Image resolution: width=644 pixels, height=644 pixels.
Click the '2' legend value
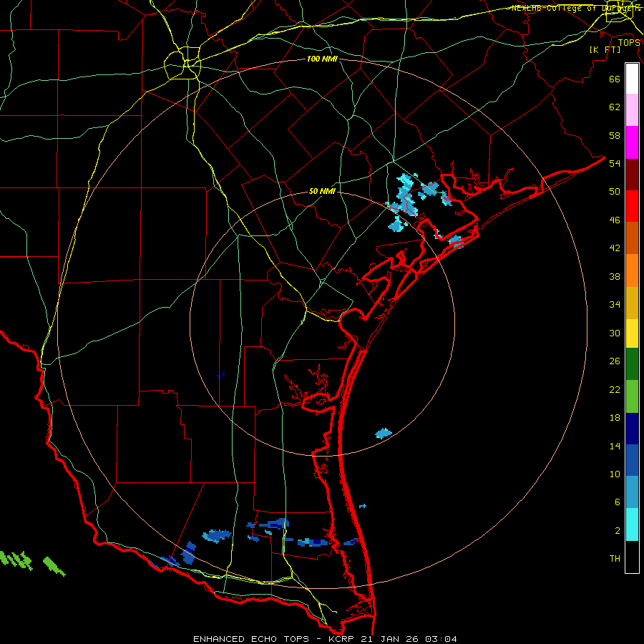pyautogui.click(x=617, y=531)
